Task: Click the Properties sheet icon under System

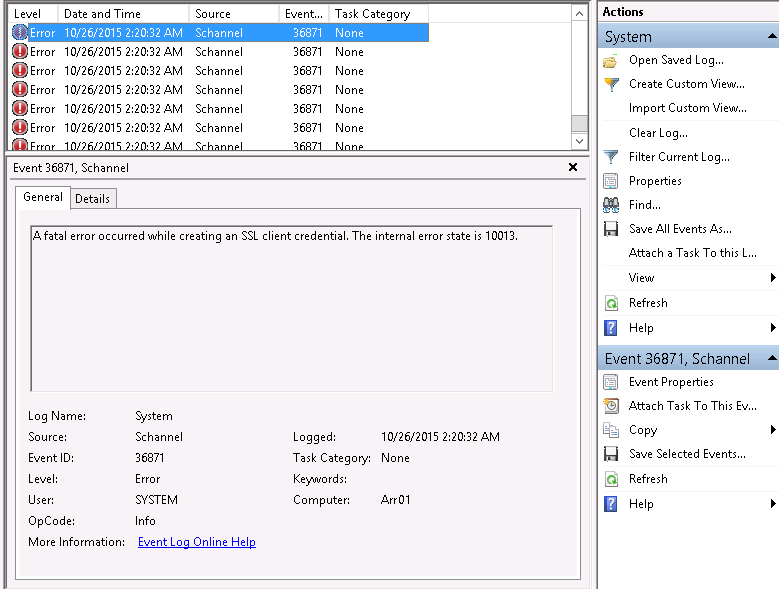Action: (x=611, y=181)
